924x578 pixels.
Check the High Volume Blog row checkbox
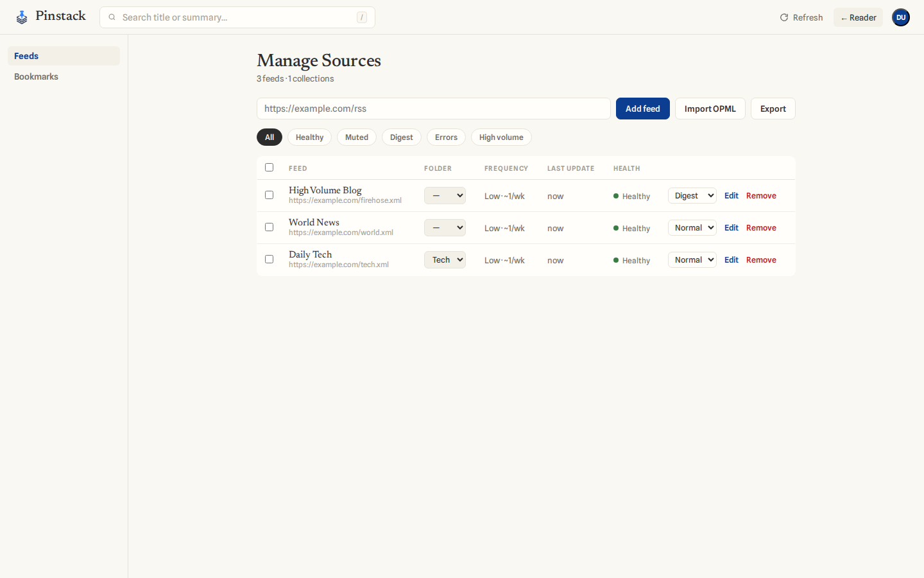coord(269,195)
